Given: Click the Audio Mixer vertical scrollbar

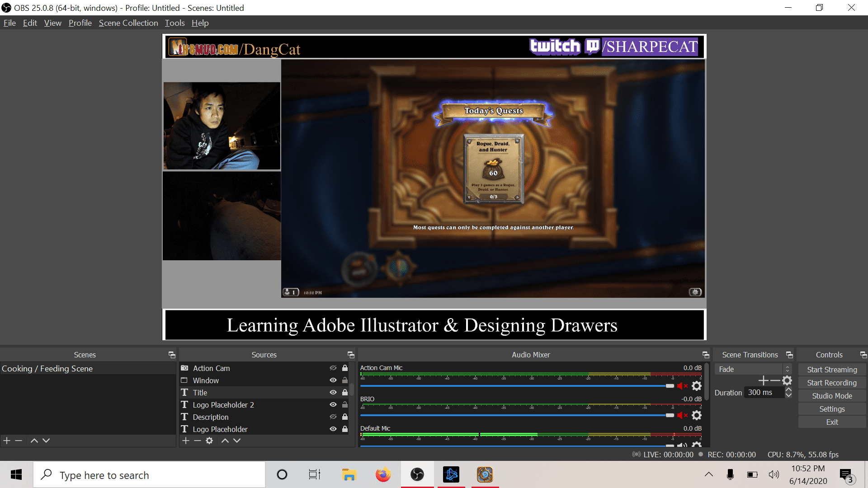Looking at the screenshot, I should pos(706,382).
